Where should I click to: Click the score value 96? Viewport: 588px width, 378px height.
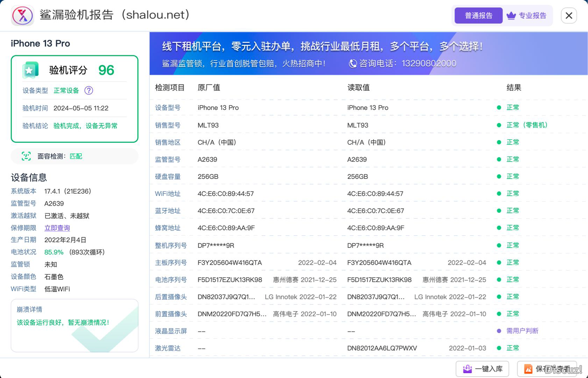coord(106,70)
